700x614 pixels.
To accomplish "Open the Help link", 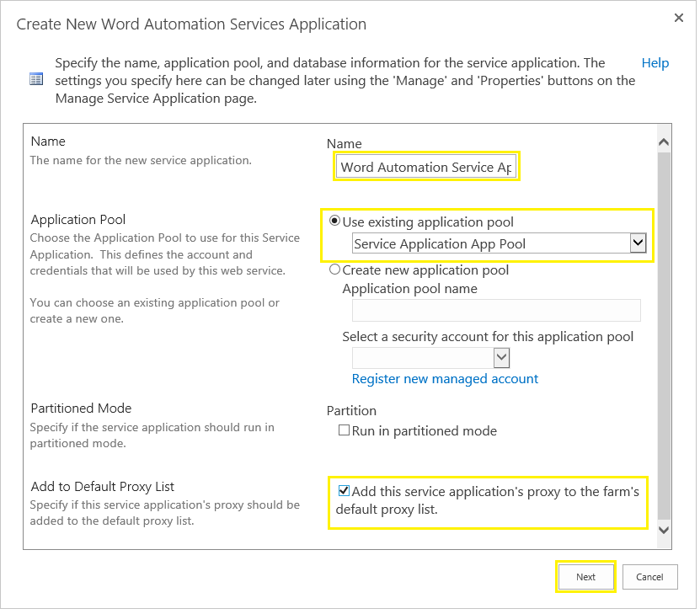I will [655, 63].
